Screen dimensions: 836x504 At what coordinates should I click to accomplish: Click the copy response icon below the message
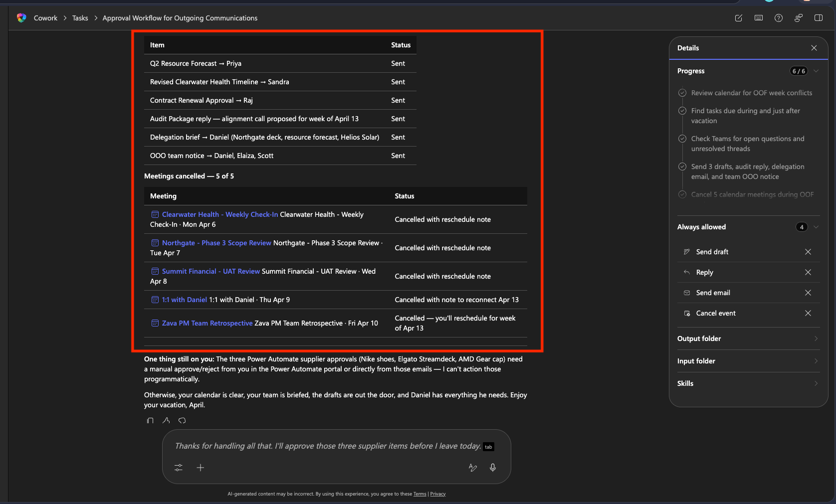(150, 420)
